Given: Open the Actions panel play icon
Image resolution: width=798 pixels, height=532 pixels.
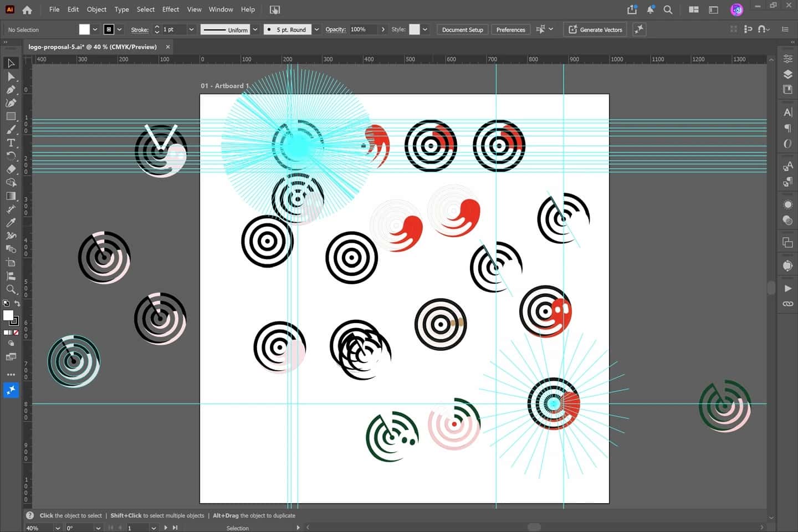Looking at the screenshot, I should [787, 288].
